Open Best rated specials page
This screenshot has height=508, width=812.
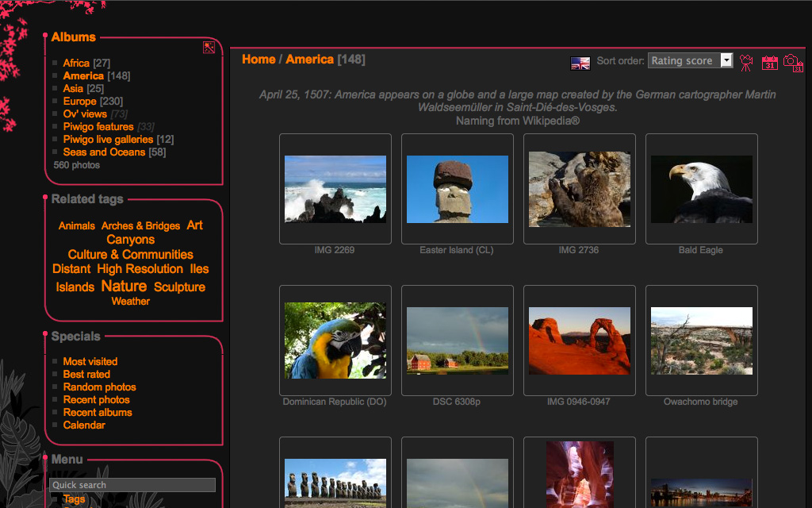coord(86,375)
